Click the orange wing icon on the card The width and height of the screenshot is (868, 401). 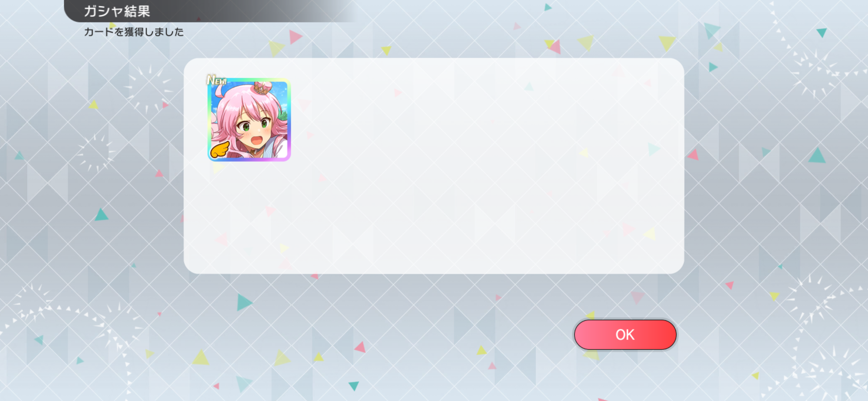[x=220, y=150]
